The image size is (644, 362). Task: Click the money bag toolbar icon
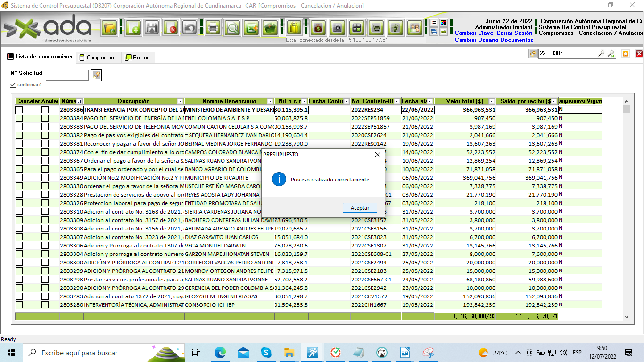click(318, 28)
